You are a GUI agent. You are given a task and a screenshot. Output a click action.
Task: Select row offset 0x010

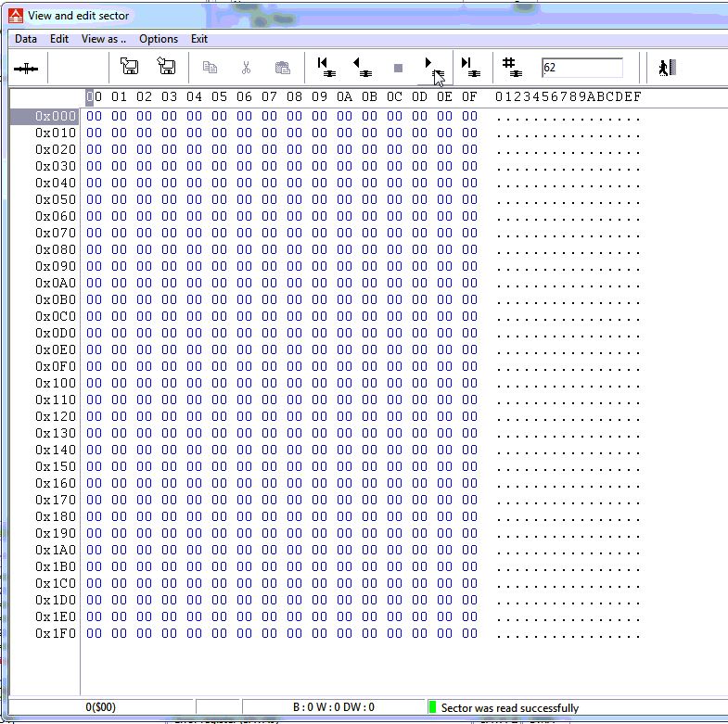pos(56,133)
